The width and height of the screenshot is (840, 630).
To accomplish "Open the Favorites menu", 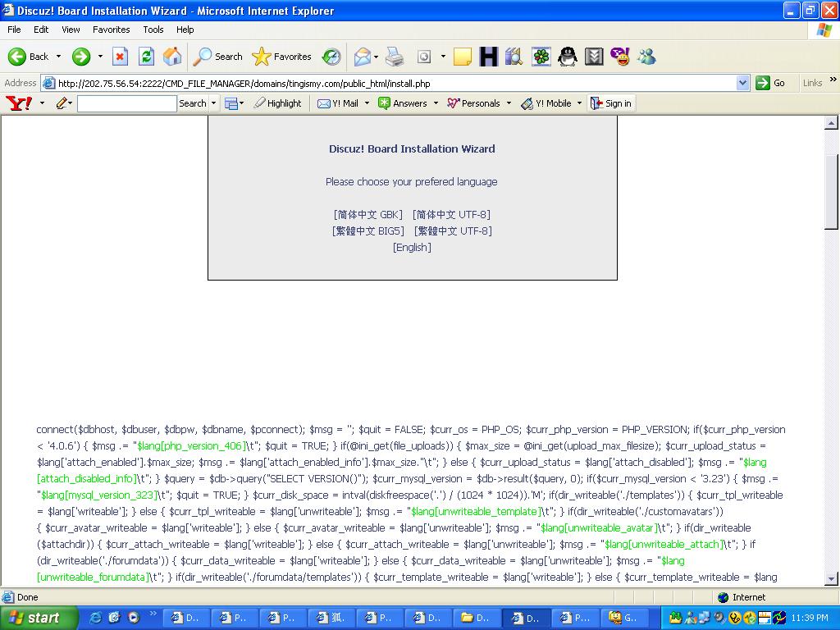I will (111, 30).
